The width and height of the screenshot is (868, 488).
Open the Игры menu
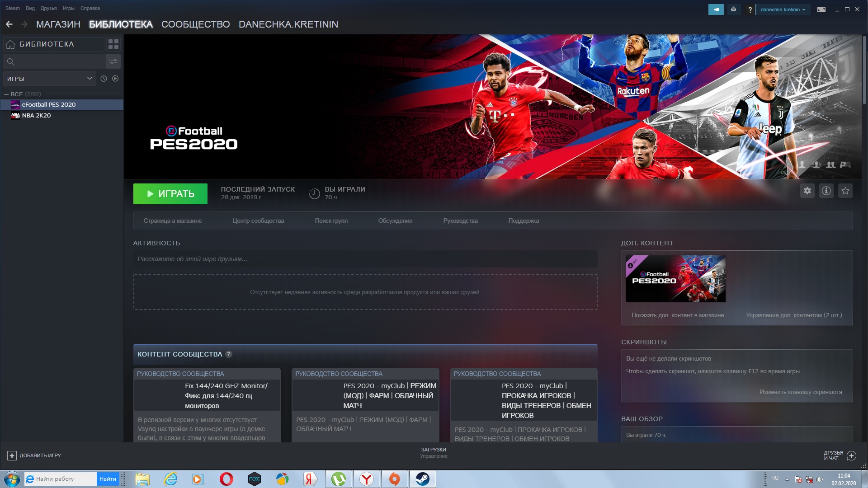(x=68, y=8)
